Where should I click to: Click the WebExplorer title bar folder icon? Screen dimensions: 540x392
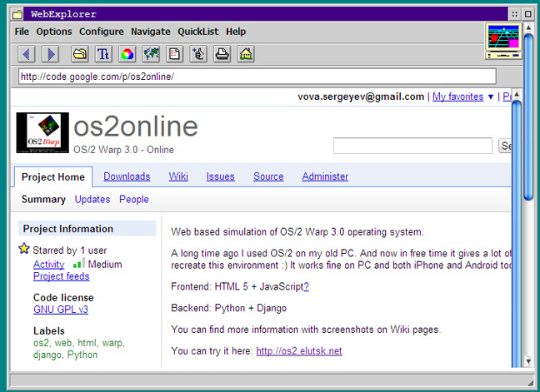[x=17, y=14]
